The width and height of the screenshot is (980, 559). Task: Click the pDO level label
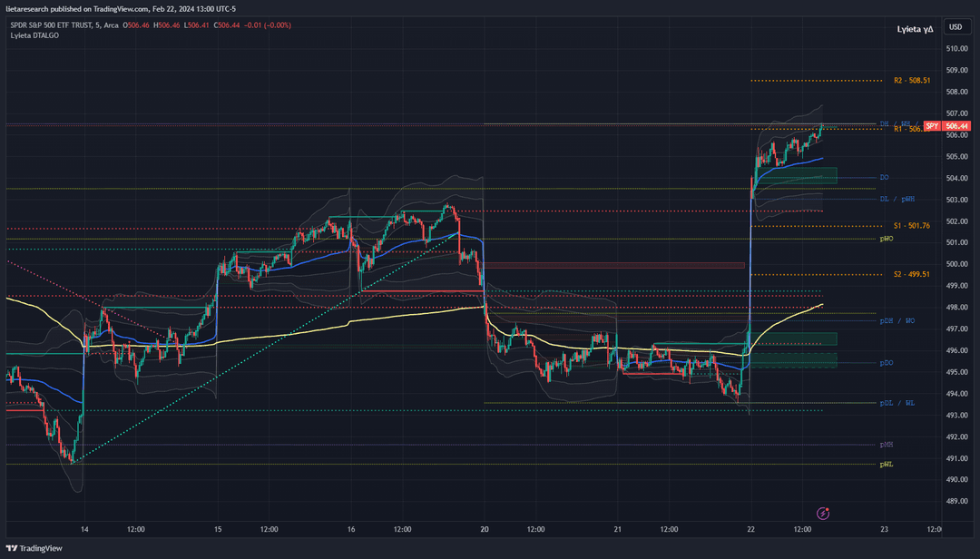[x=887, y=363]
